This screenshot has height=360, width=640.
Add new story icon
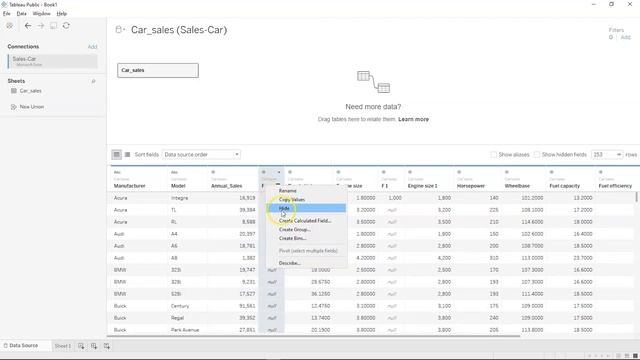point(107,346)
